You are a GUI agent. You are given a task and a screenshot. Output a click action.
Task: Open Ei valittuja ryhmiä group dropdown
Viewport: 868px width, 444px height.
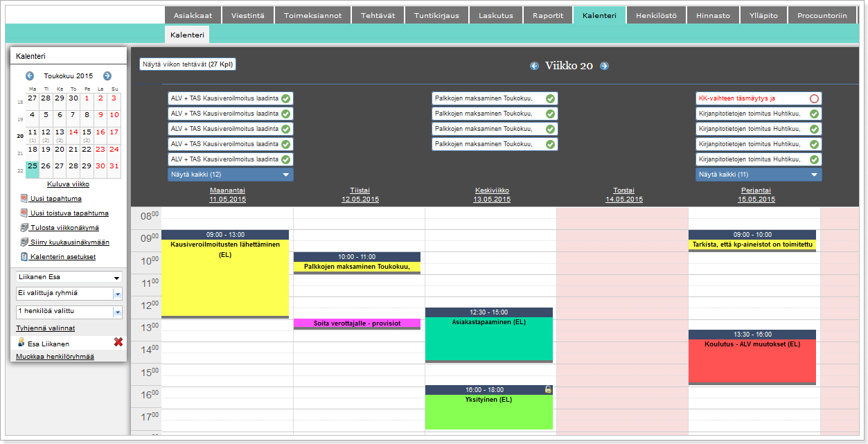pyautogui.click(x=69, y=293)
